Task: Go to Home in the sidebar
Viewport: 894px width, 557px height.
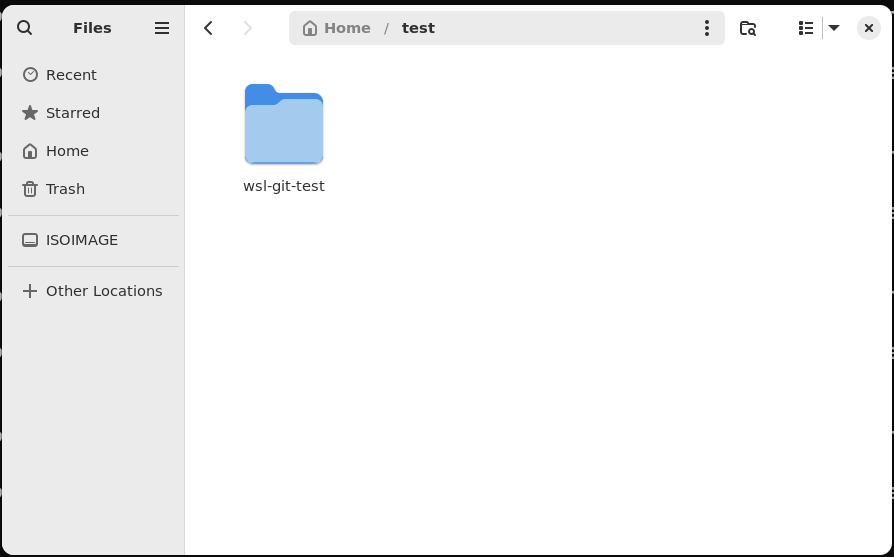Action: pos(67,151)
